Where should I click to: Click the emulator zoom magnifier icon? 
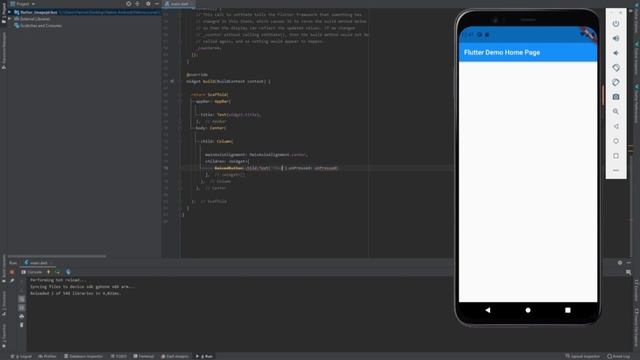coord(616,111)
